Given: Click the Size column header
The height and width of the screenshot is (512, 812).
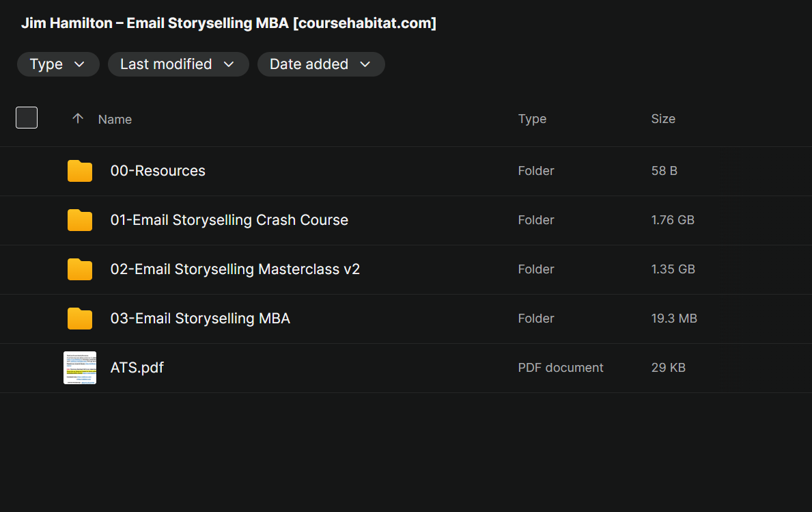Looking at the screenshot, I should pyautogui.click(x=662, y=119).
